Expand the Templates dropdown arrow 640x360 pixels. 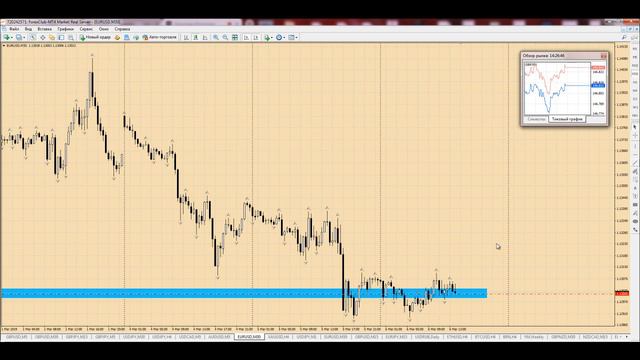[x=297, y=38]
